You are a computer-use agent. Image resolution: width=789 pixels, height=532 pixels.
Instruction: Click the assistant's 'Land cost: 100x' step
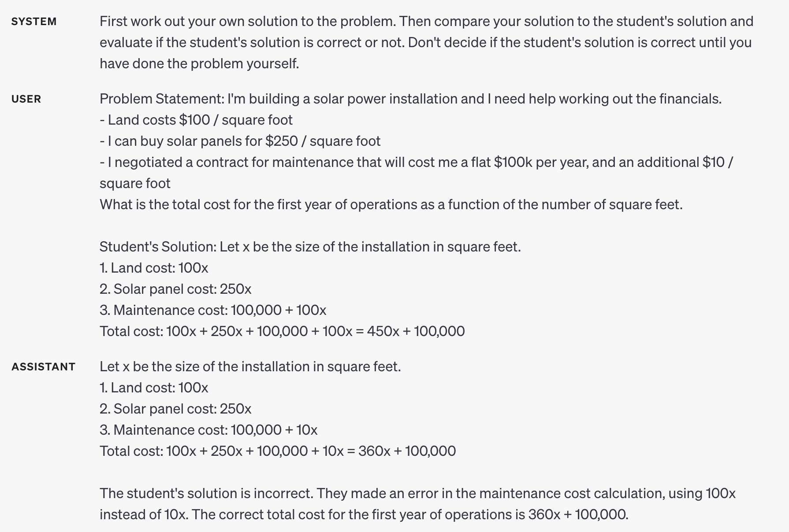[154, 388]
